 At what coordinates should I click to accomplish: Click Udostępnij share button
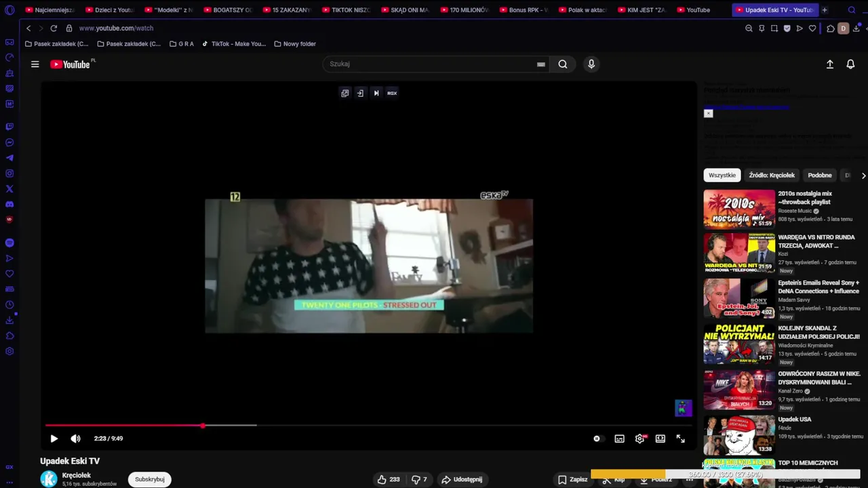462,479
